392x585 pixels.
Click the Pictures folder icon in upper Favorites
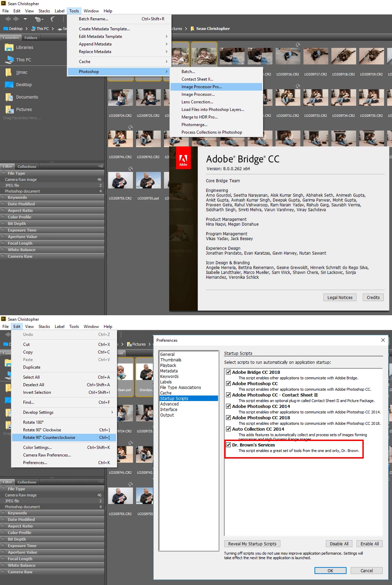pyautogui.click(x=9, y=110)
